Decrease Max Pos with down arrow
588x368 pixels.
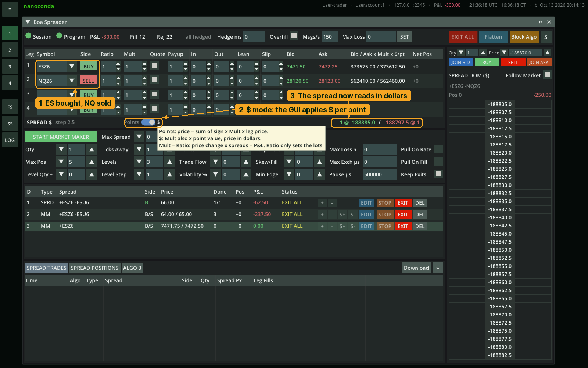(x=61, y=162)
